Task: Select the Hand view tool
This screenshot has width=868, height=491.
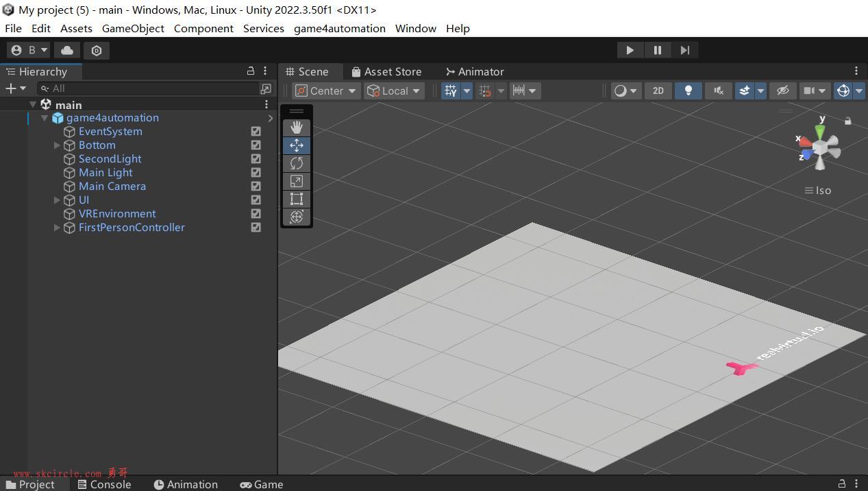Action: click(297, 128)
